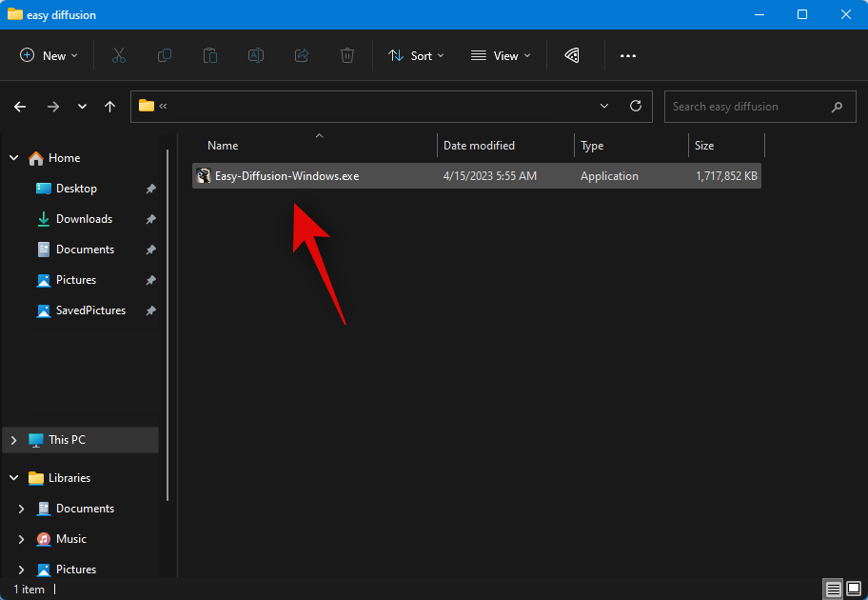
Task: Click the Paste clipboard icon
Action: click(210, 56)
